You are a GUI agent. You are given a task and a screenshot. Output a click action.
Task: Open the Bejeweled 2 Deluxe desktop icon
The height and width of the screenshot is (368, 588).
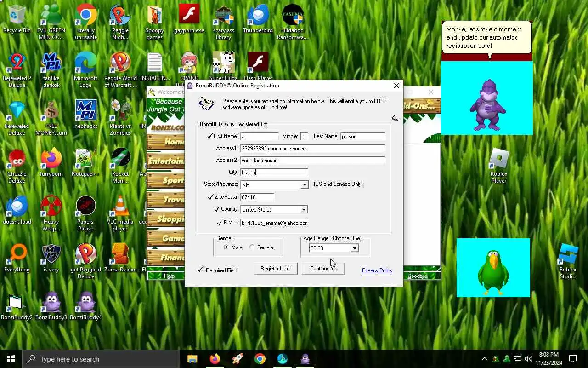tap(17, 70)
